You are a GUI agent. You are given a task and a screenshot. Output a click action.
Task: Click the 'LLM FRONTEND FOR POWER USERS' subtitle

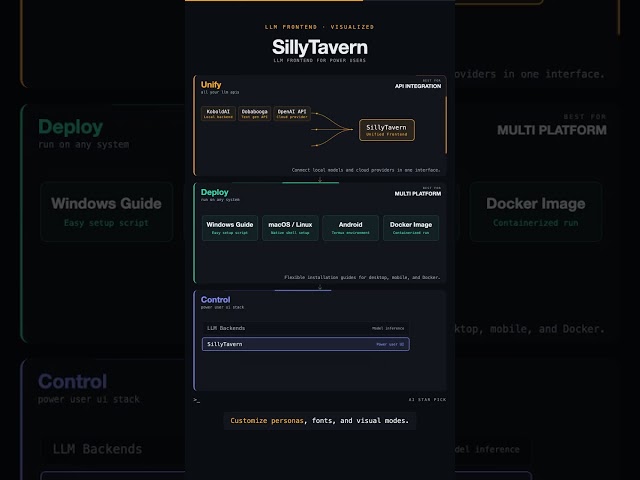320,60
